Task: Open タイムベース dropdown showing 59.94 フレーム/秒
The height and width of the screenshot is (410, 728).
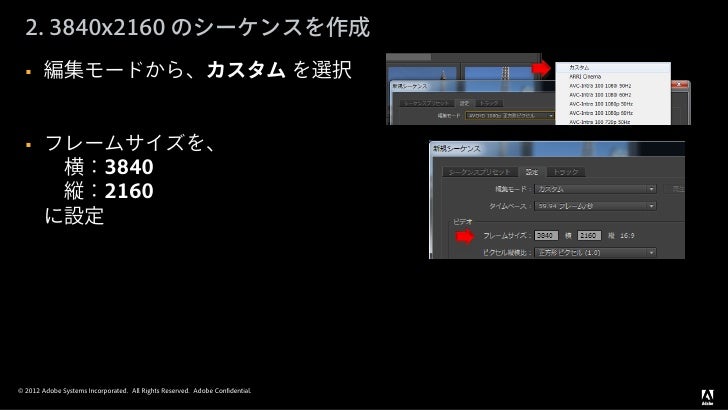Action: point(595,206)
